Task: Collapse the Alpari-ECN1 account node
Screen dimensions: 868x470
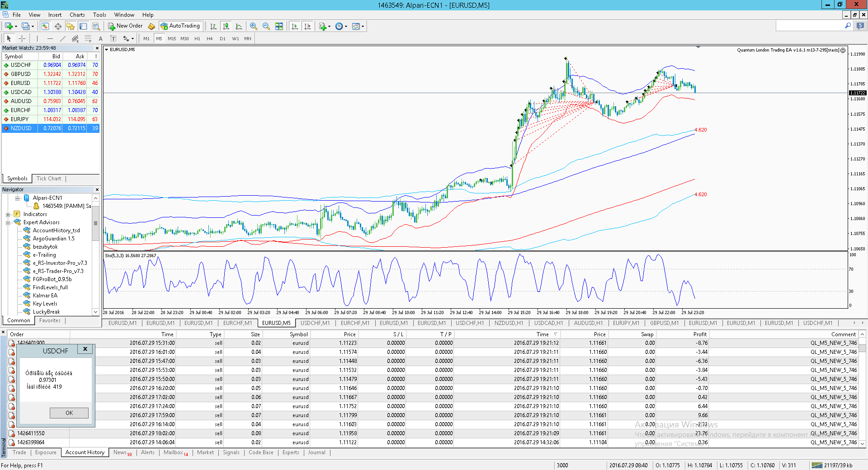Action: (17, 198)
